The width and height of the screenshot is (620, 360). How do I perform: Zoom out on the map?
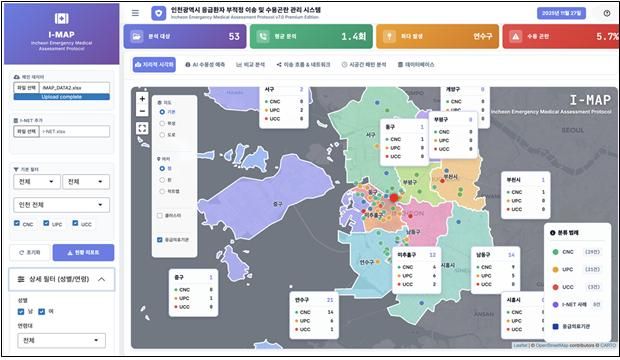click(142, 111)
